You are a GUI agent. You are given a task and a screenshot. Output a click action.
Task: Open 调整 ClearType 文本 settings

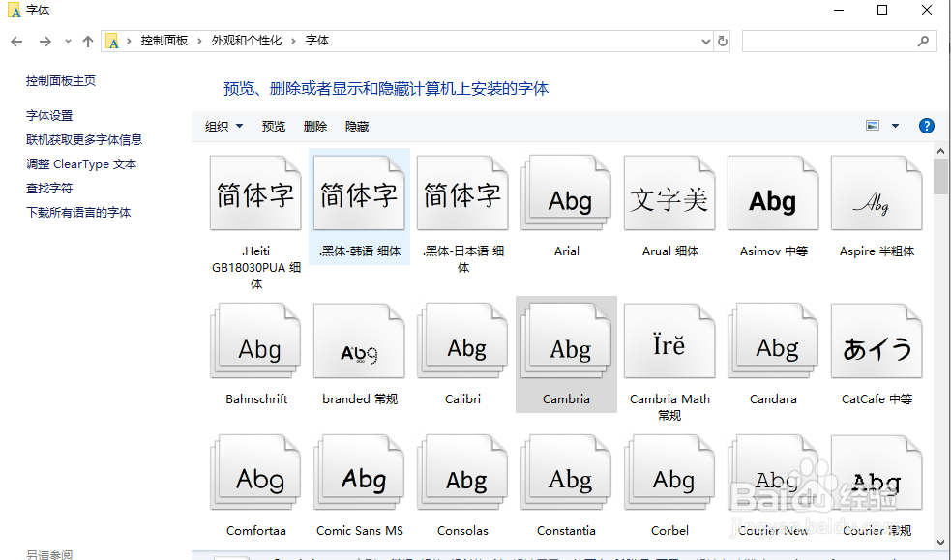click(x=82, y=163)
